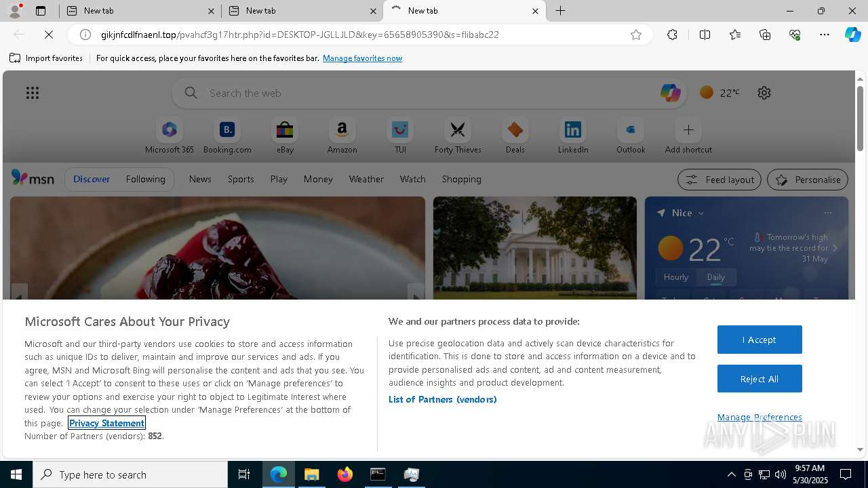Open the Favorites list icon
The image size is (868, 488).
coord(735,35)
